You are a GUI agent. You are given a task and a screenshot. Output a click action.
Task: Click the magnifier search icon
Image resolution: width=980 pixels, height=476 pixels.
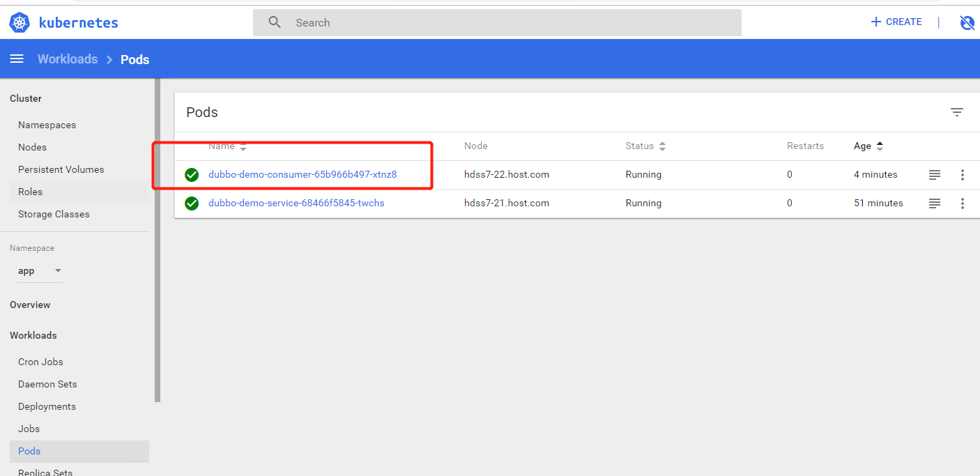[x=275, y=22]
